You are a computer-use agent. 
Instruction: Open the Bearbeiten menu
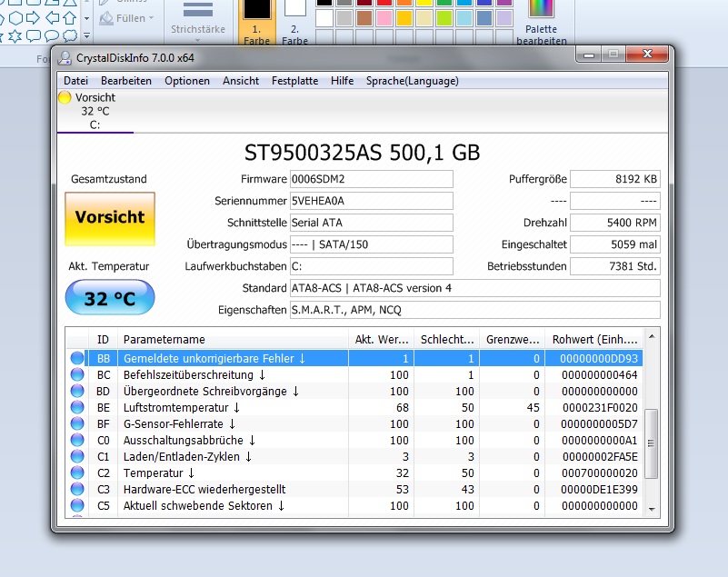pos(126,81)
